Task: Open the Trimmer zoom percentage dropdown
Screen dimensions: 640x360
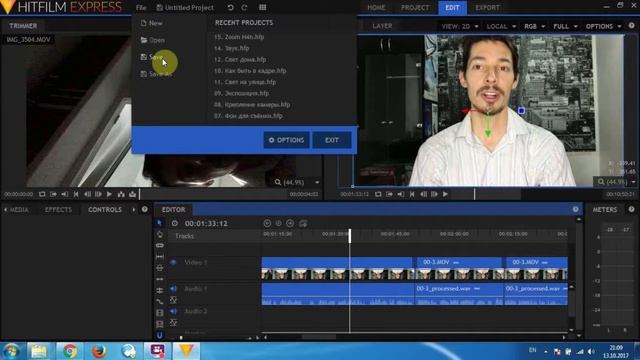Action: pos(317,182)
